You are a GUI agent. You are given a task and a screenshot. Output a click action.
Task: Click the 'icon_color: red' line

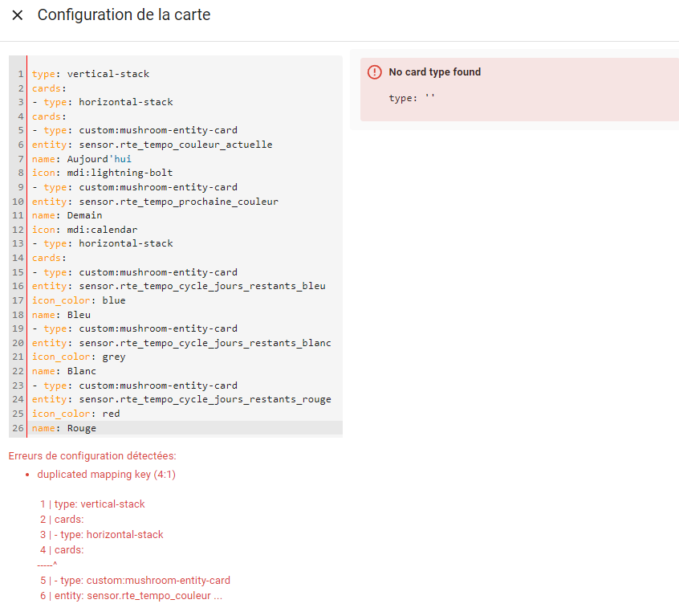[75, 414]
